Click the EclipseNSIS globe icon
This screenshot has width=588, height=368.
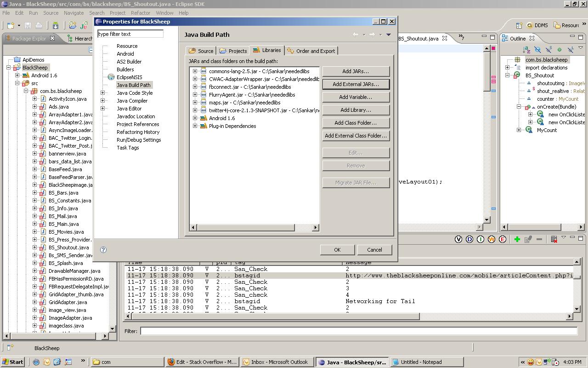[111, 77]
